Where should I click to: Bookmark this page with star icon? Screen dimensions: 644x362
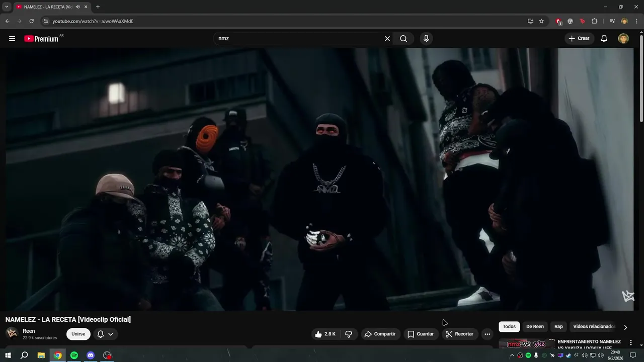541,21
